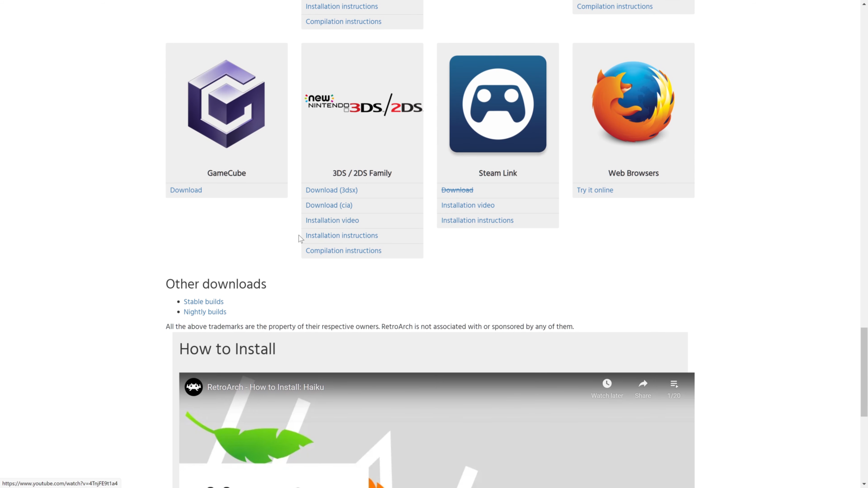Open 3DS Installation video link
Image resolution: width=868 pixels, height=488 pixels.
(332, 221)
